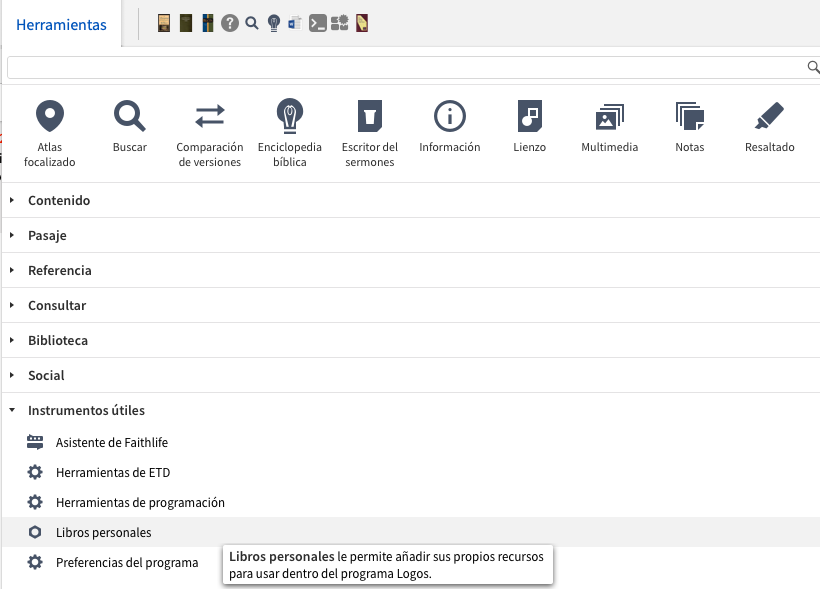Expand the Biblioteca section
820x589 pixels.
[x=58, y=340]
